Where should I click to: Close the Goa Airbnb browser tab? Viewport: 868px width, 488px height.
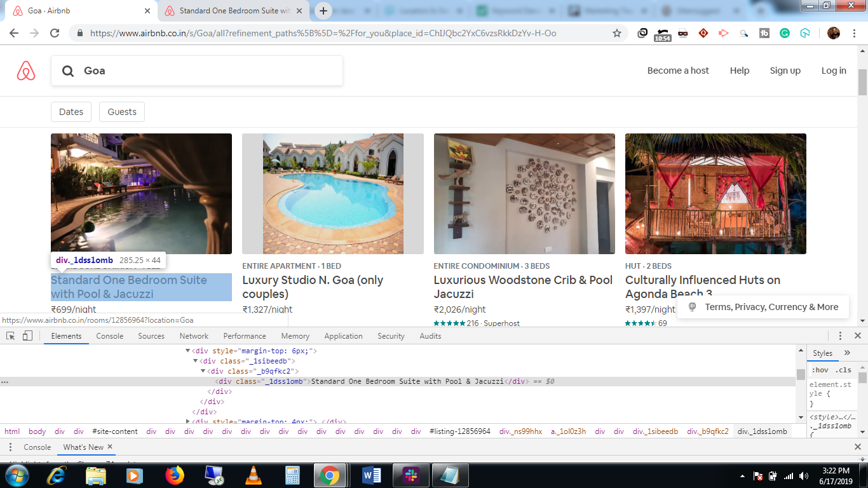pyautogui.click(x=147, y=11)
